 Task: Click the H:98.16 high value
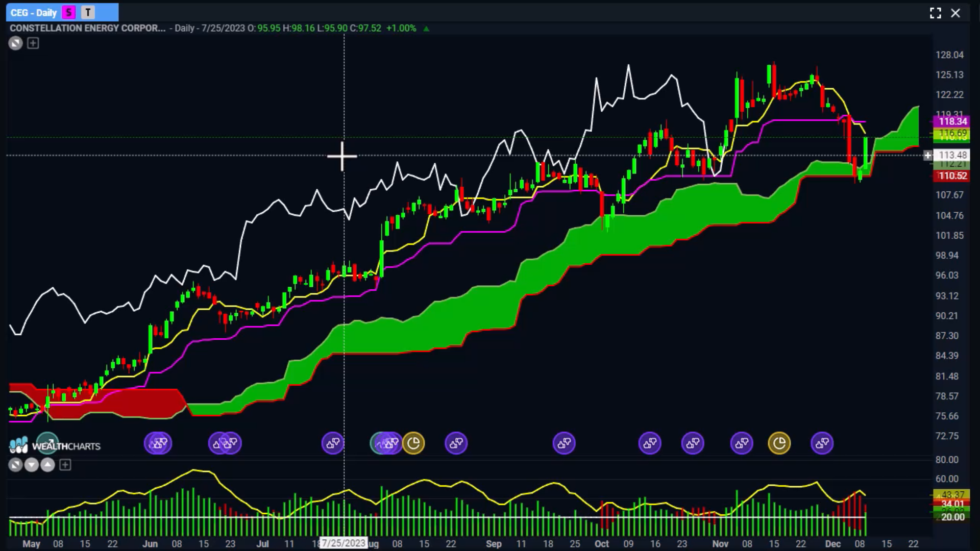299,28
